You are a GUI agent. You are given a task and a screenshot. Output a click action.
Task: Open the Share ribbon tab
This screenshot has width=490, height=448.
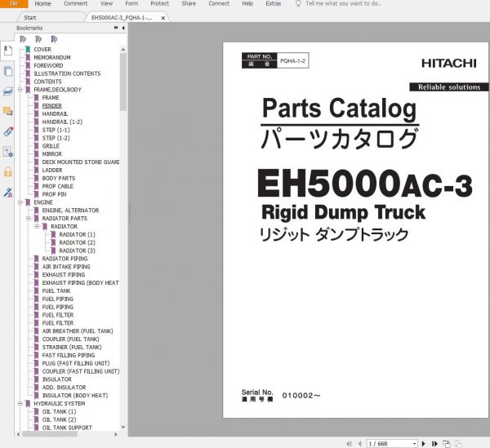coord(189,4)
